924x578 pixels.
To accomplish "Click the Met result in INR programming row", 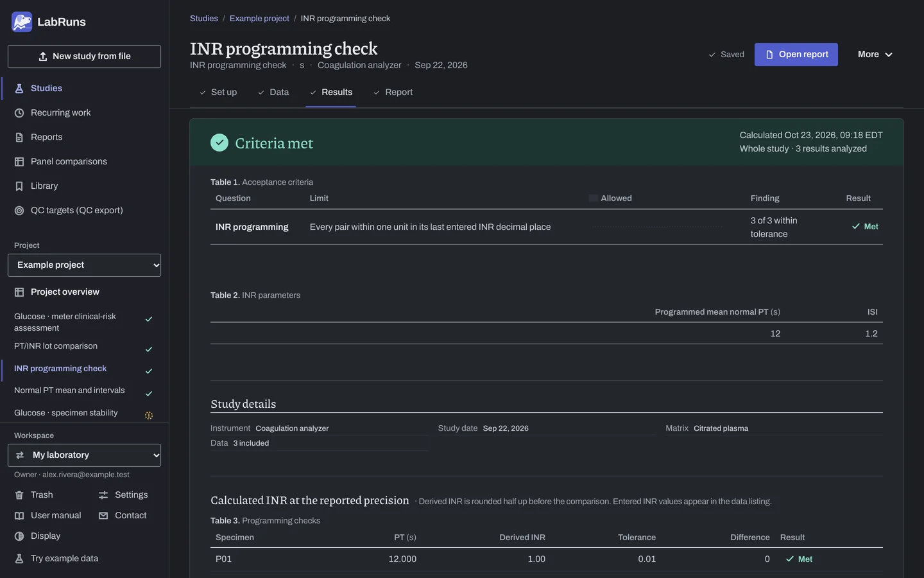I will click(x=865, y=227).
